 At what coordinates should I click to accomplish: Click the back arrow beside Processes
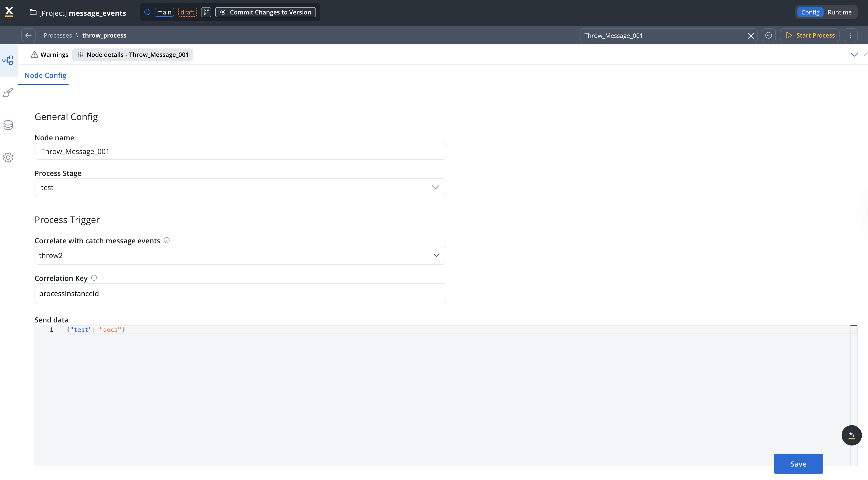[28, 35]
